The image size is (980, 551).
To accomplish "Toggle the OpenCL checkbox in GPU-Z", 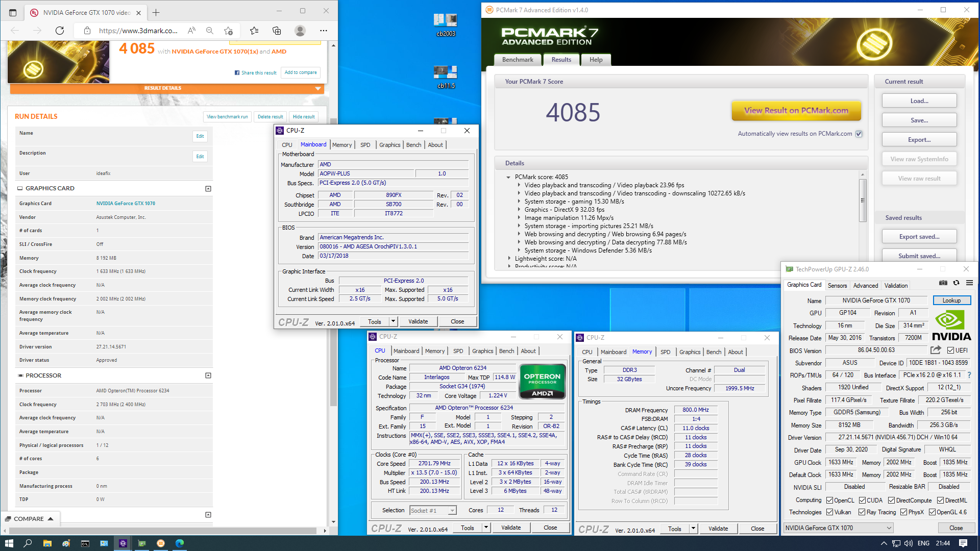I will (x=830, y=500).
